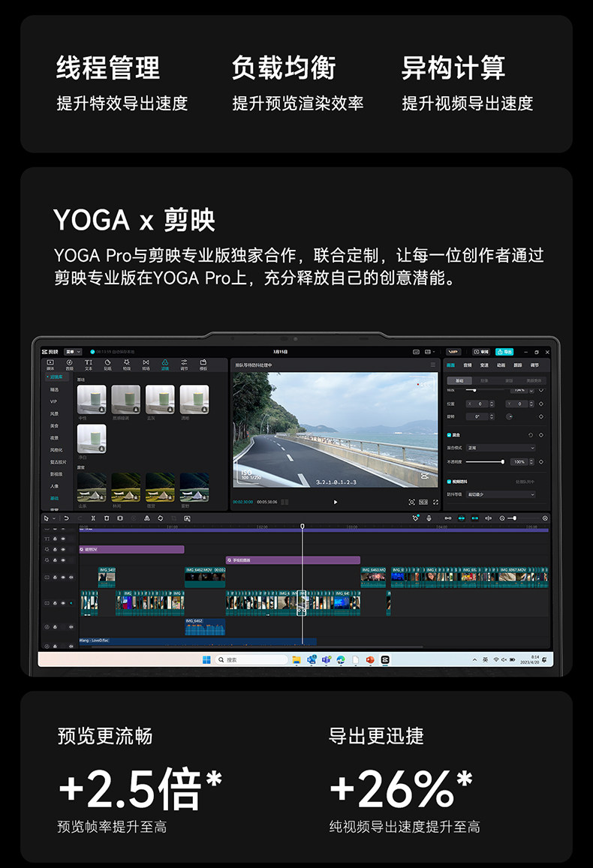Select the 美颜美体 beauty sub-tab
The height and width of the screenshot is (868, 593).
(534, 380)
